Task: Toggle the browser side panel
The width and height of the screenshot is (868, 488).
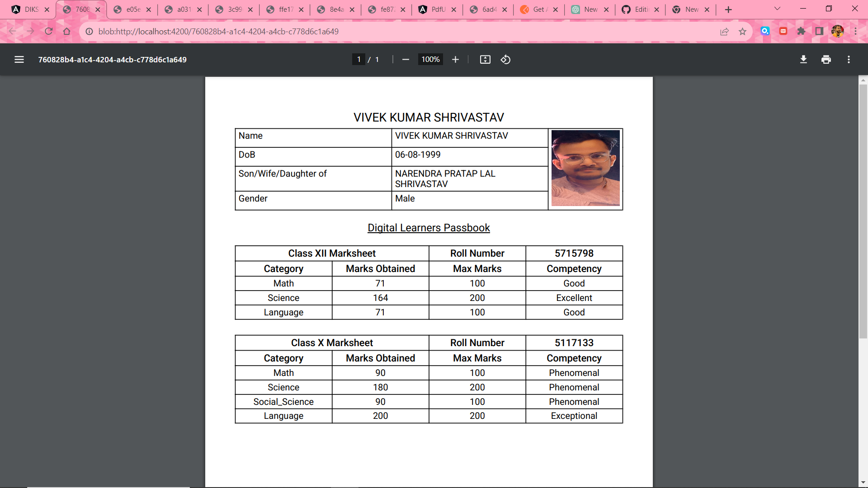Action: point(819,31)
